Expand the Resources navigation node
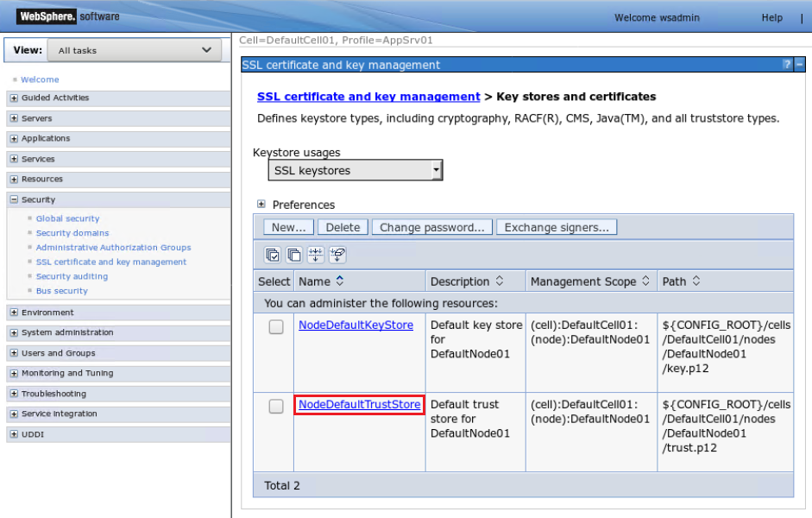This screenshot has width=812, height=518. click(x=14, y=179)
